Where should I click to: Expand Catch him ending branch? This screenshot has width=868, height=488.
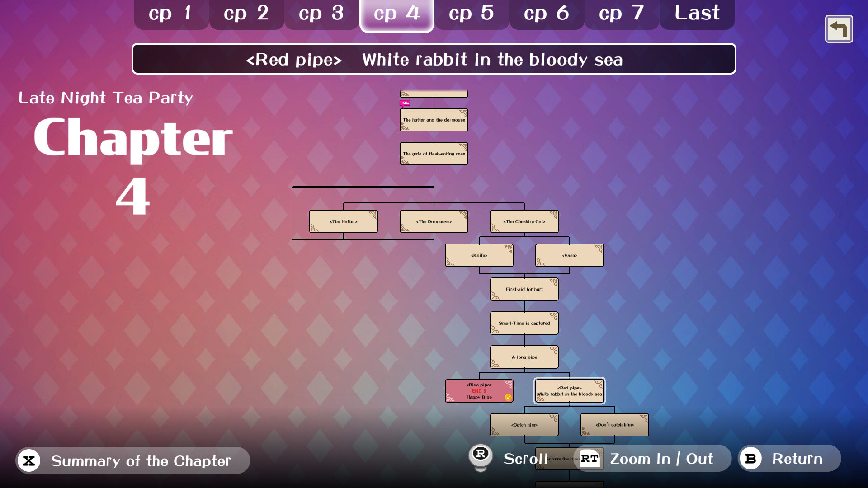click(524, 424)
